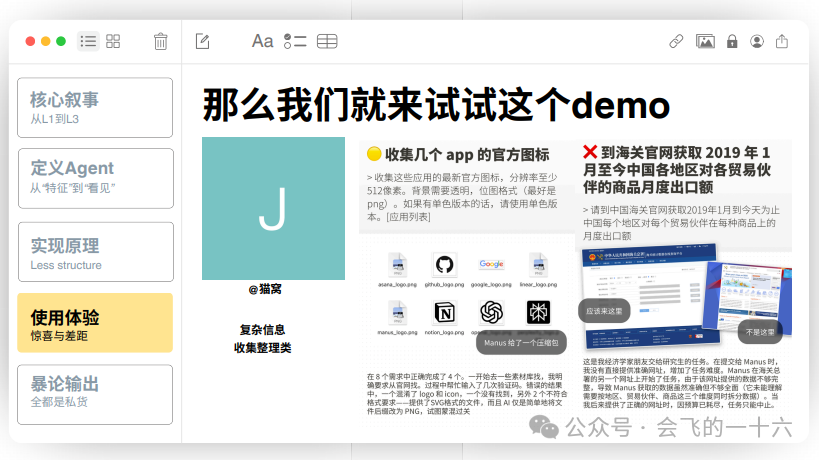Click the @猫窝 caption
The image size is (819, 460).
click(x=265, y=289)
